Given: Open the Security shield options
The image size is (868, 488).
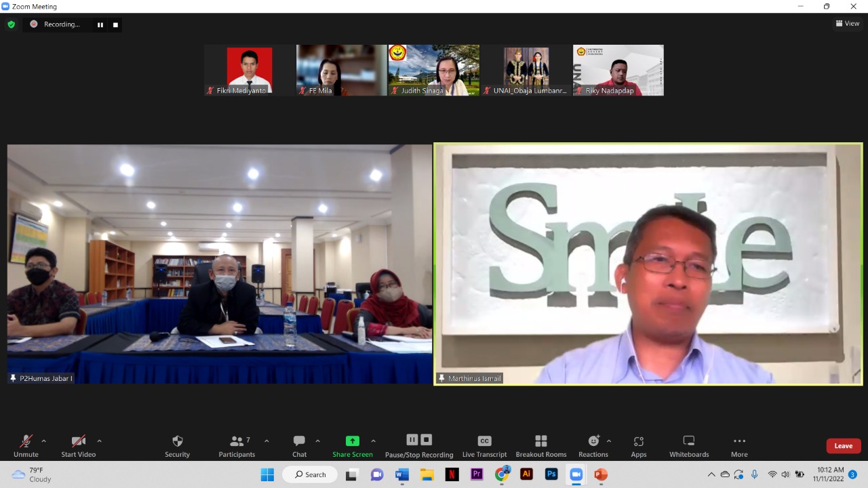Looking at the screenshot, I should [x=177, y=445].
